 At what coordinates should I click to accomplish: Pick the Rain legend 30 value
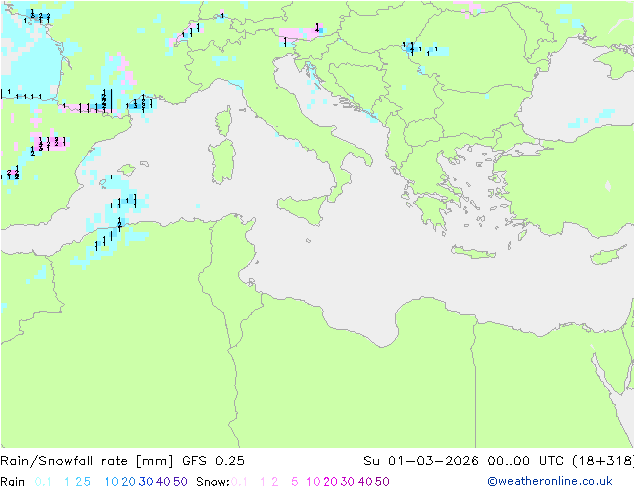pos(146,482)
